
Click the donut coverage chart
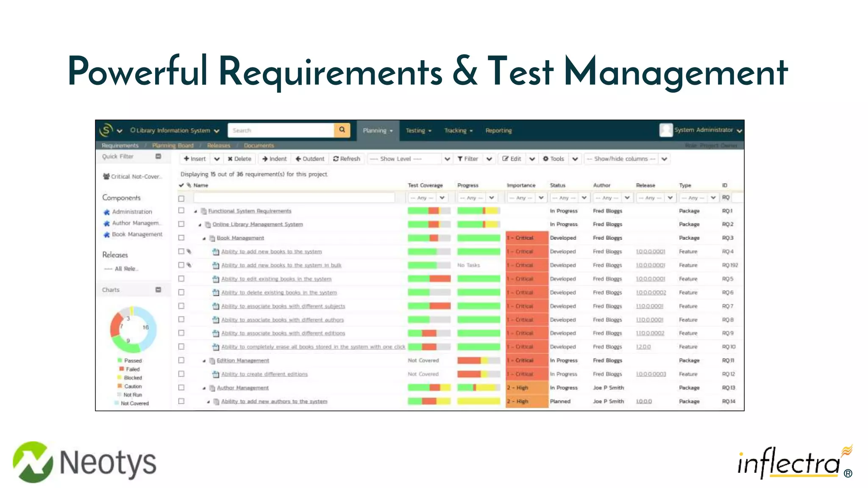coord(133,330)
